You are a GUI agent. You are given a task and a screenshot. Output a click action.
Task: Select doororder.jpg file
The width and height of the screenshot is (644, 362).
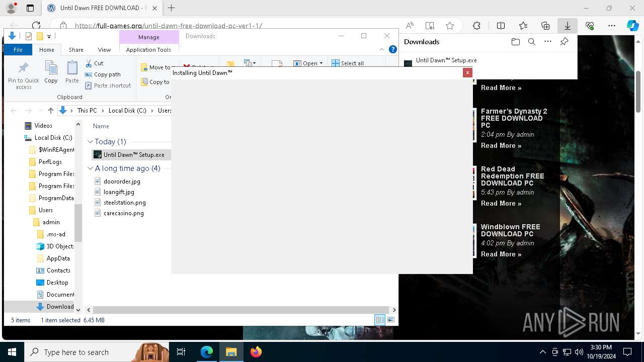122,182
